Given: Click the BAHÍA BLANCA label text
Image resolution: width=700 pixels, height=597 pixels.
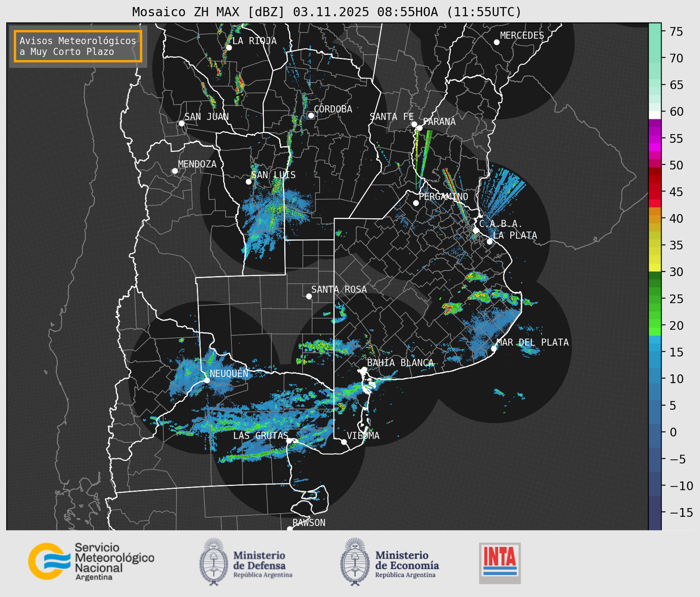Looking at the screenshot, I should click(x=400, y=363).
